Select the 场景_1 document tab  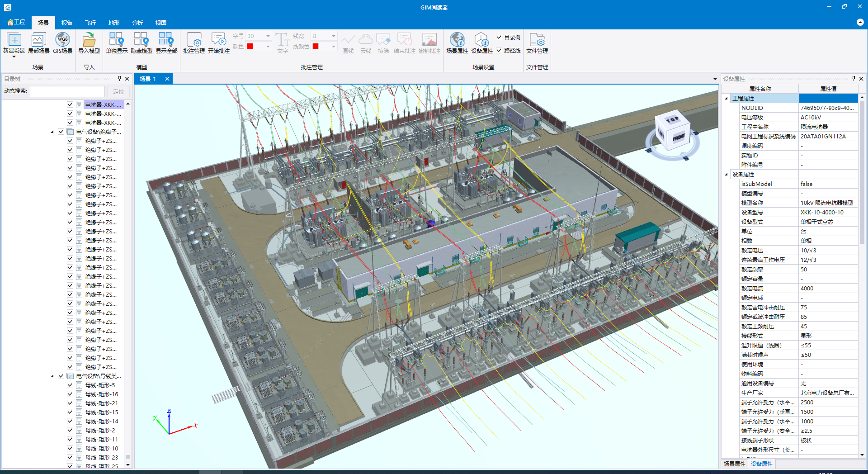point(148,79)
